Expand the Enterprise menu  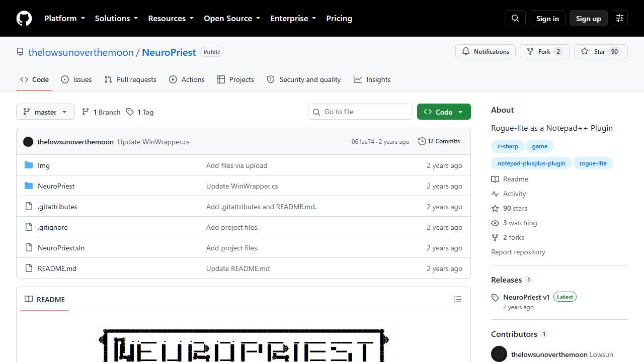pos(293,19)
